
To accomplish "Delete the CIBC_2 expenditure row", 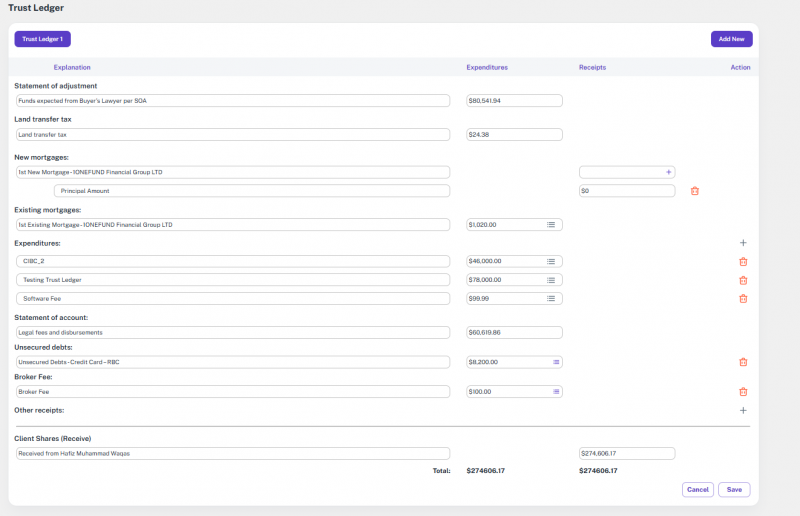I will pyautogui.click(x=742, y=262).
